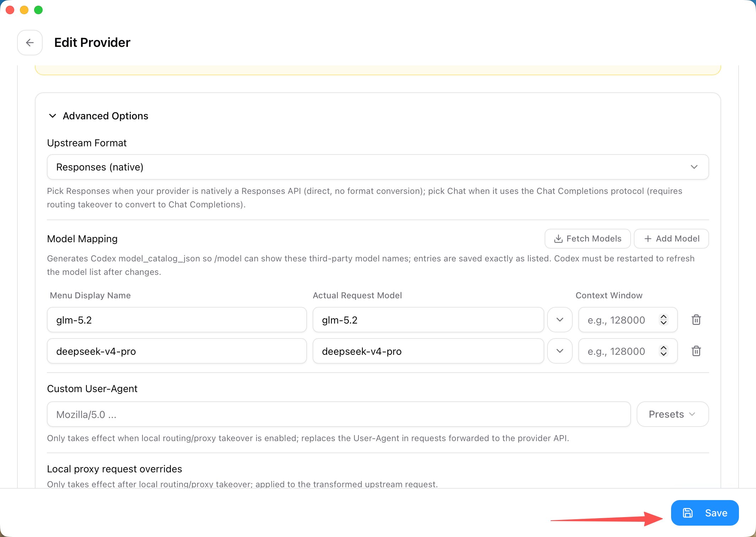Click the Menu Display Name column header
756x537 pixels.
(90, 295)
